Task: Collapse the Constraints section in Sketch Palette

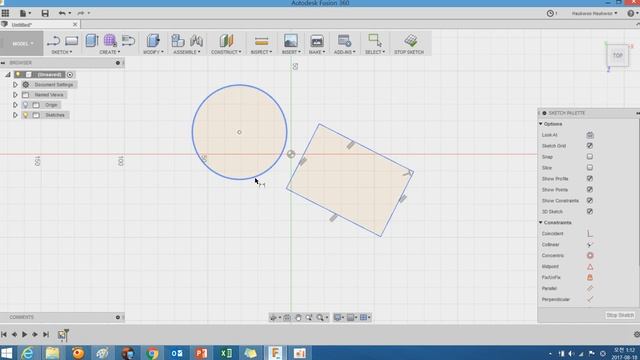Action: click(541, 222)
